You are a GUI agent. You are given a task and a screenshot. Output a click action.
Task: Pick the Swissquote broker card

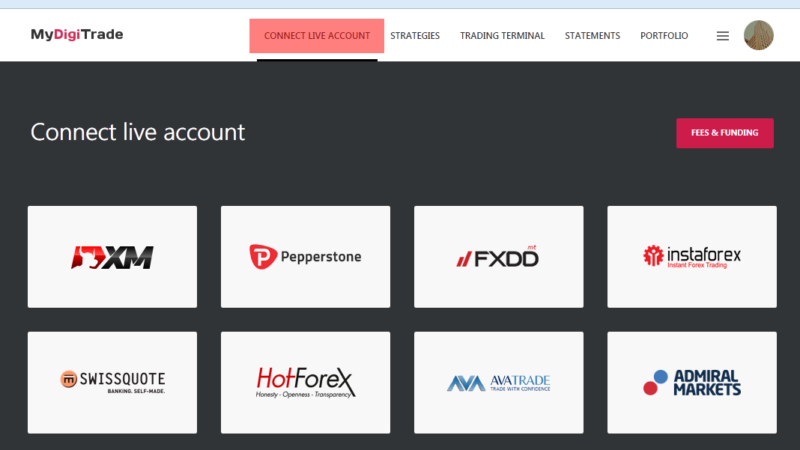[x=112, y=383]
